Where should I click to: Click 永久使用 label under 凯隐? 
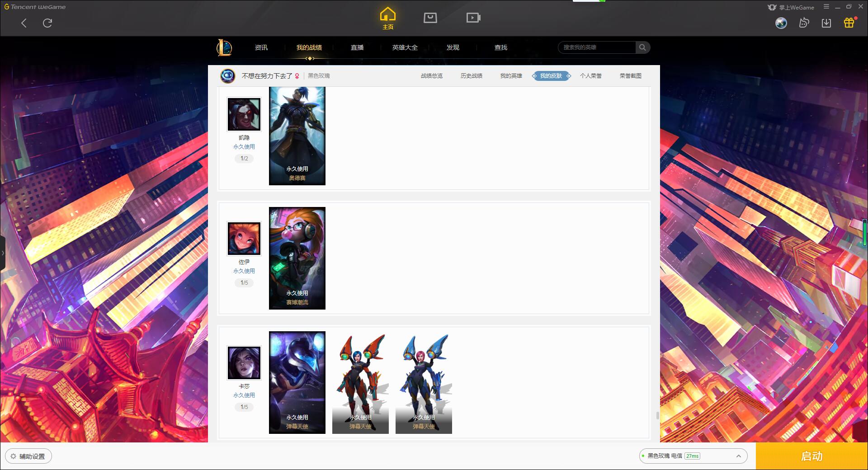[244, 147]
